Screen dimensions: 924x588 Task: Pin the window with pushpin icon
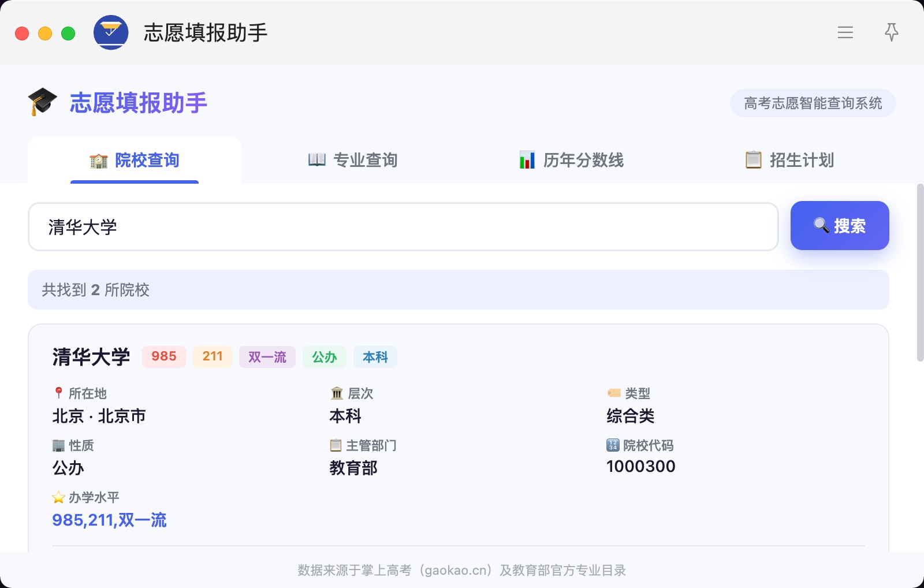[892, 32]
